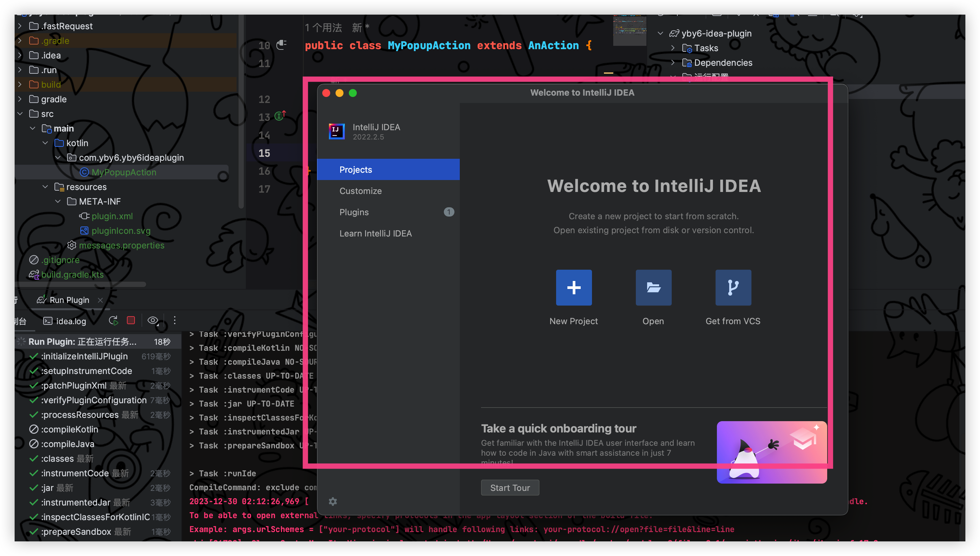Click the Start Tour button

click(510, 488)
